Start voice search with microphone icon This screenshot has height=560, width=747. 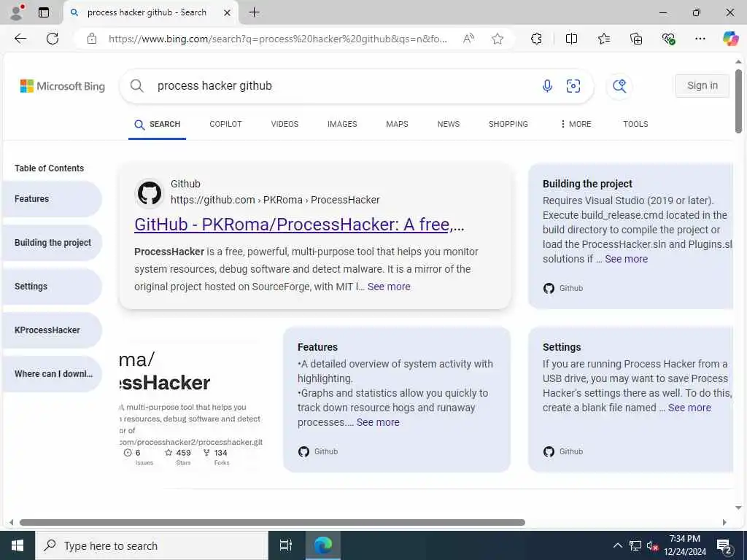tap(547, 86)
